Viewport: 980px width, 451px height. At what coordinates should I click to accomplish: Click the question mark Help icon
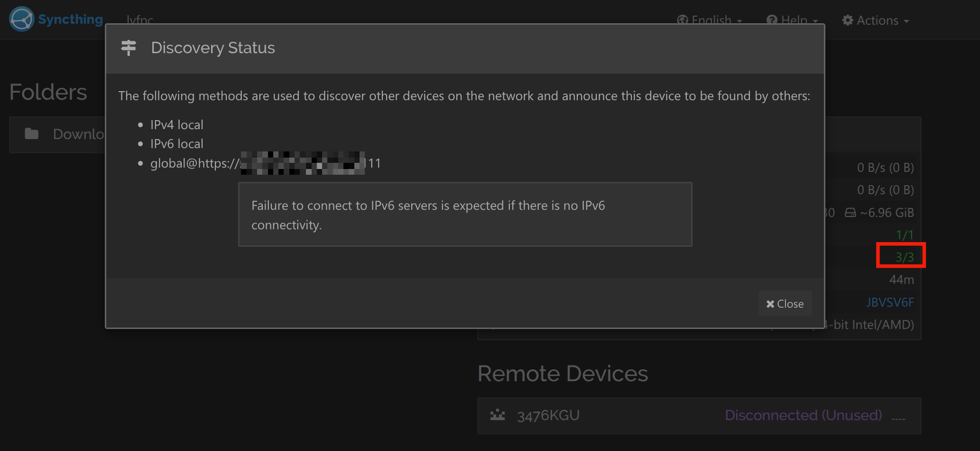click(x=772, y=20)
